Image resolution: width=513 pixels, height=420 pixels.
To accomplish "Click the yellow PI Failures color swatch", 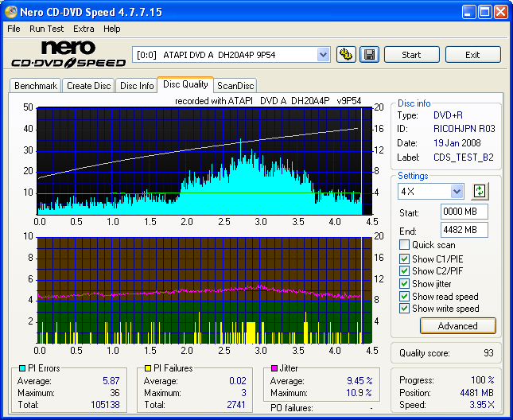I will [148, 368].
